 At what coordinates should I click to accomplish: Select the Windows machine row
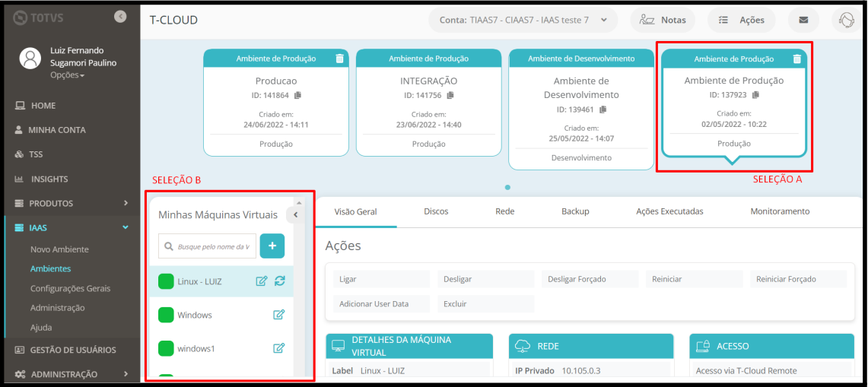[x=221, y=315]
